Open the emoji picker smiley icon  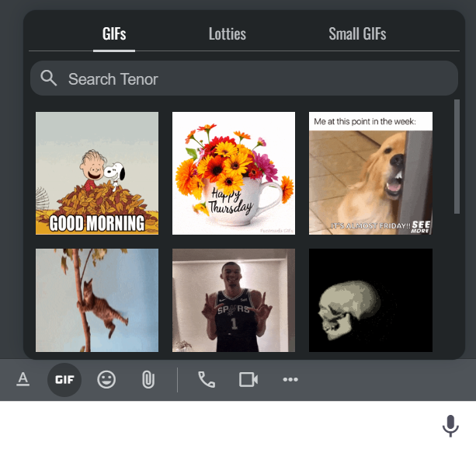(106, 379)
